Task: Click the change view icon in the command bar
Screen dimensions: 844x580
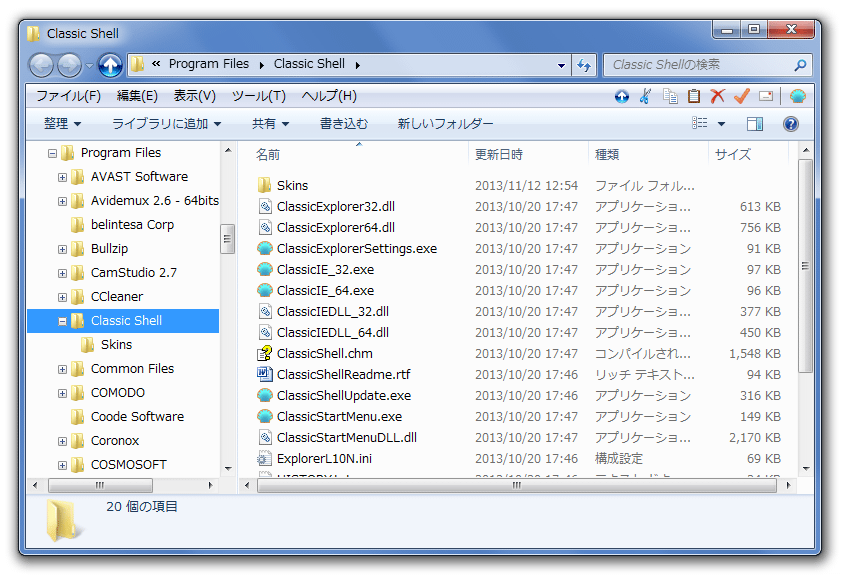Action: (x=699, y=123)
